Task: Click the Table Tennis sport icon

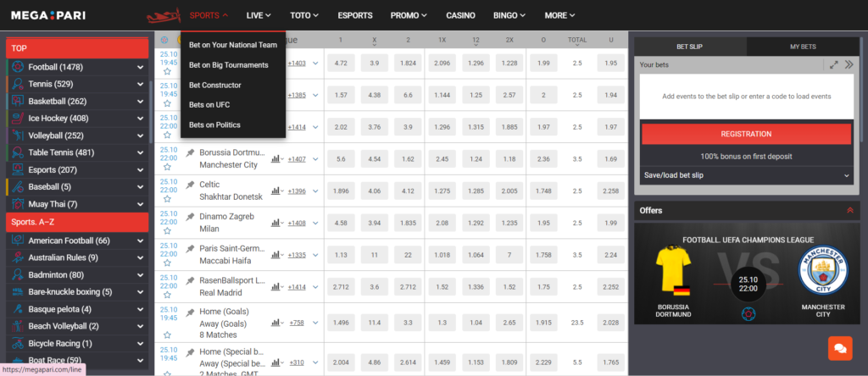Action: (x=18, y=152)
